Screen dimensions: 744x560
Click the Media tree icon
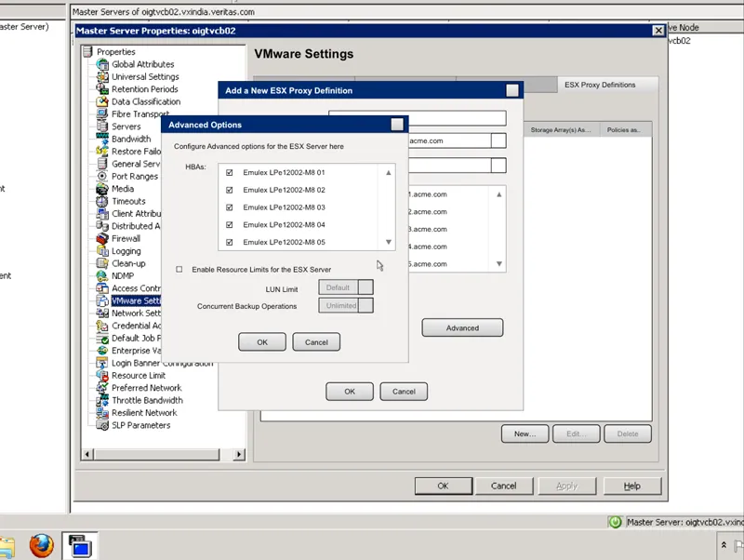102,189
